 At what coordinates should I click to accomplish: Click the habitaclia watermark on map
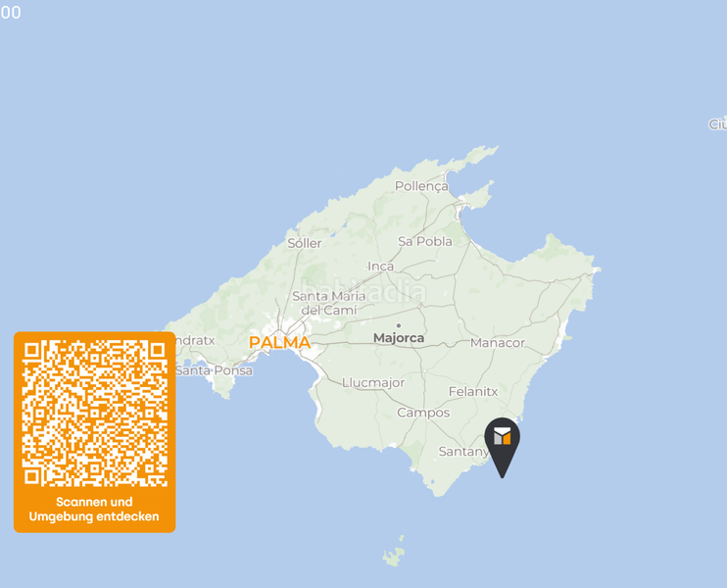[363, 291]
